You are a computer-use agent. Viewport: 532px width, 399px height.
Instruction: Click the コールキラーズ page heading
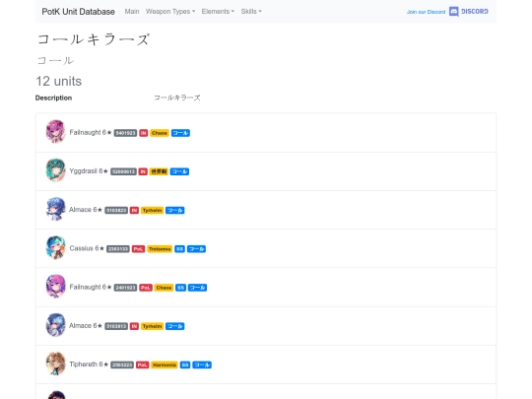94,39
